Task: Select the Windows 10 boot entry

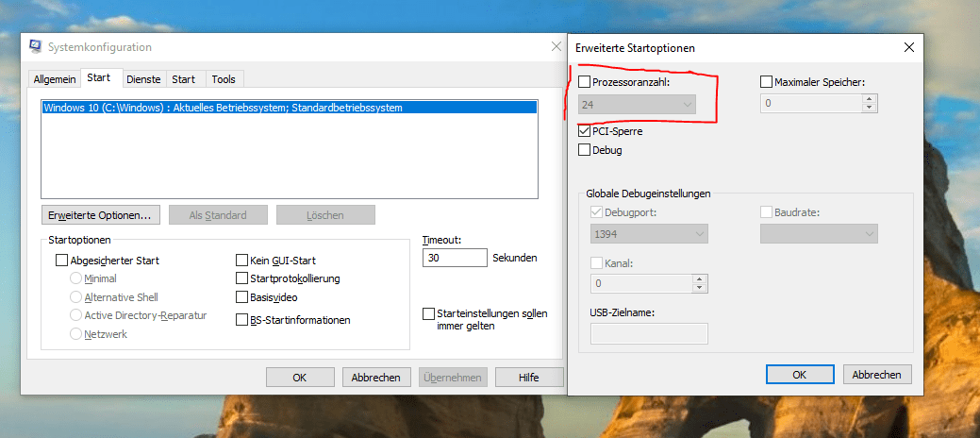Action: [289, 108]
